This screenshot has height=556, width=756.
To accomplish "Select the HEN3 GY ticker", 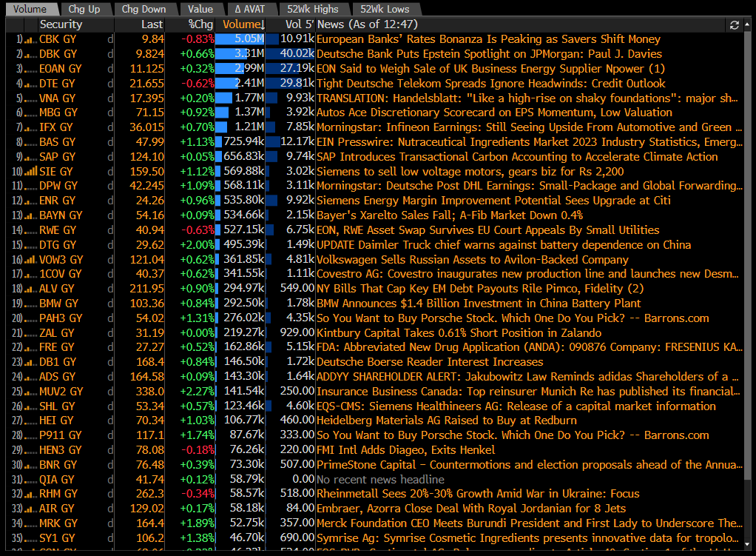I will pos(61,450).
